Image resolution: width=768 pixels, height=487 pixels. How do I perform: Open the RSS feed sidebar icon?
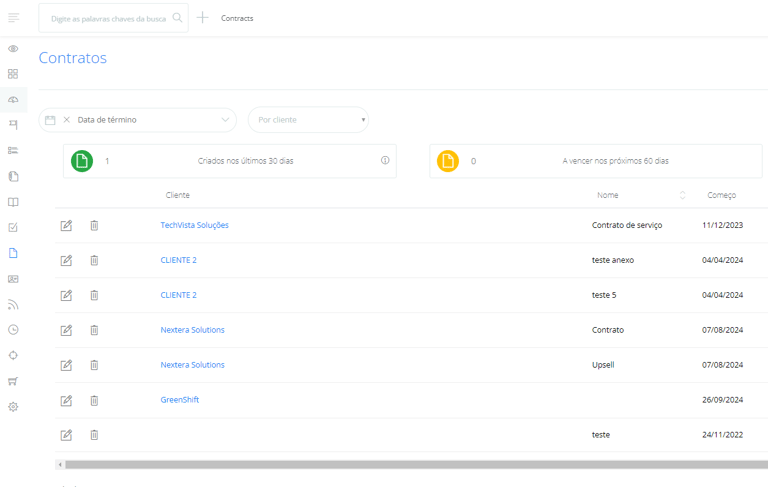(x=13, y=304)
